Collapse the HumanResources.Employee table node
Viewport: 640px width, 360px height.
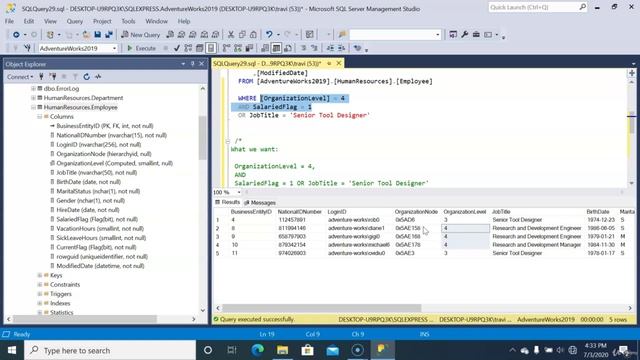(x=33, y=107)
